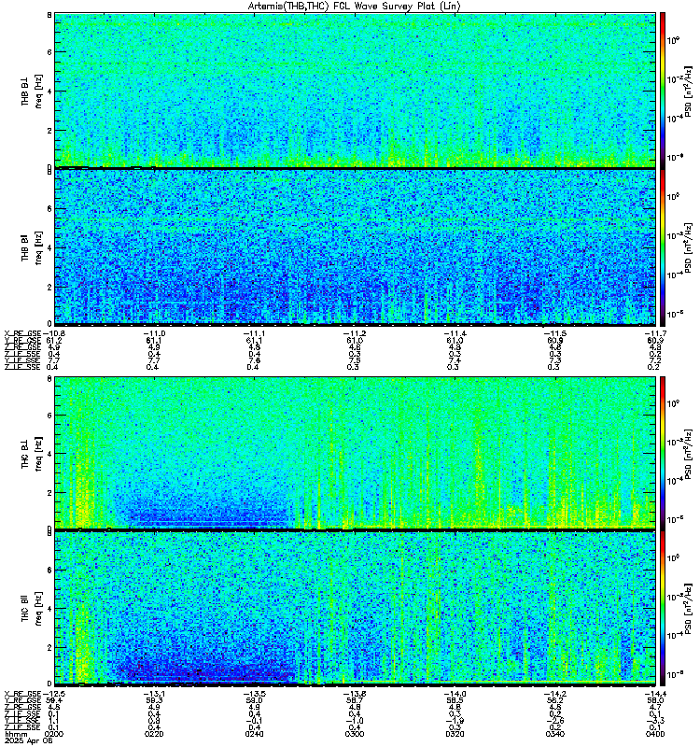Image resolution: width=700 pixels, height=747 pixels.
Task: Click the "THC B∥ freq [Hz]" axis label
Action: click(x=32, y=608)
